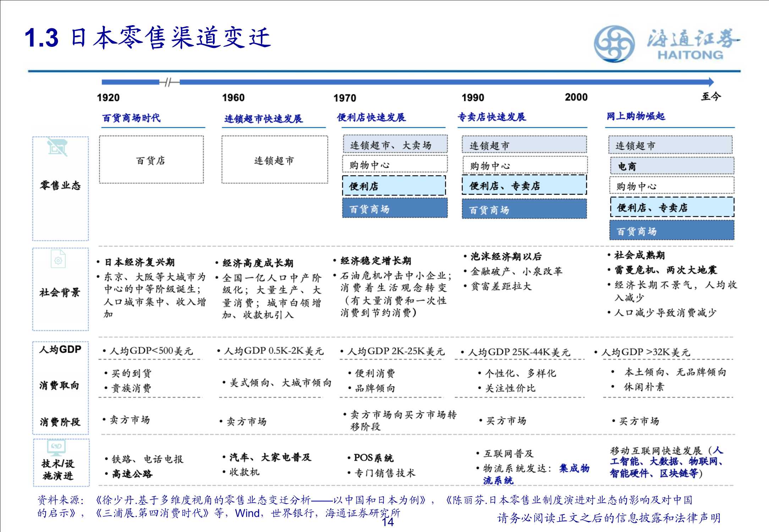The image size is (769, 532).
Task: Click page number 14
Action: pyautogui.click(x=388, y=522)
